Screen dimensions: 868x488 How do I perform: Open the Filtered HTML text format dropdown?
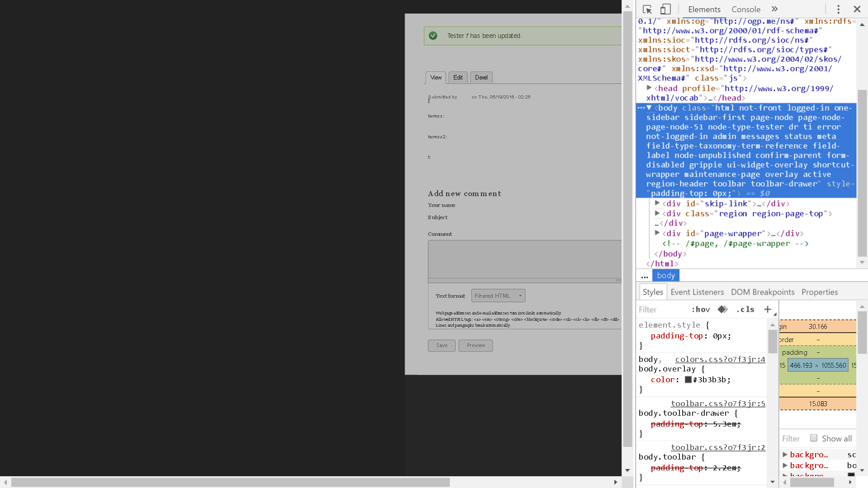[x=498, y=296]
